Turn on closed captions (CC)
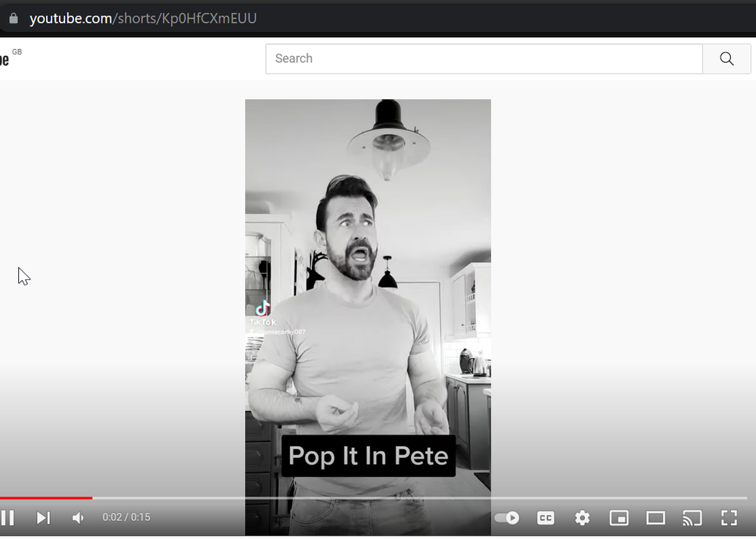 coord(545,518)
